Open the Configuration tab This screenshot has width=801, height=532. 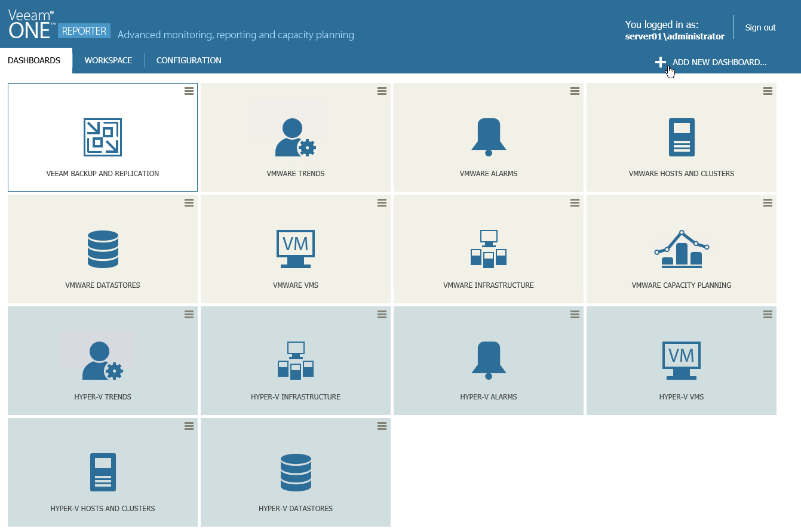click(189, 60)
